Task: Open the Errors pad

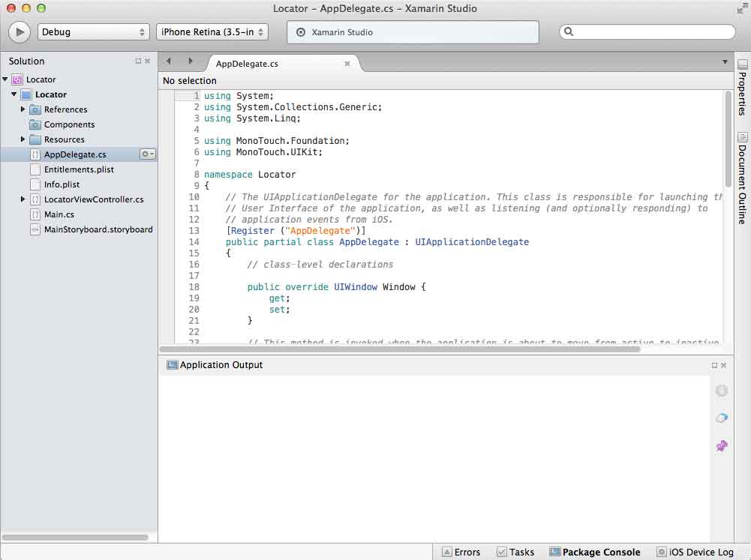Action: [461, 552]
